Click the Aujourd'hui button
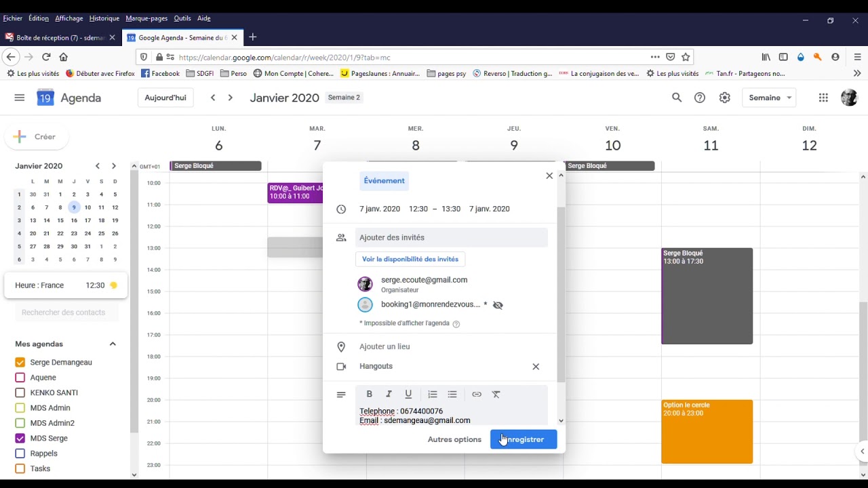 (x=165, y=98)
